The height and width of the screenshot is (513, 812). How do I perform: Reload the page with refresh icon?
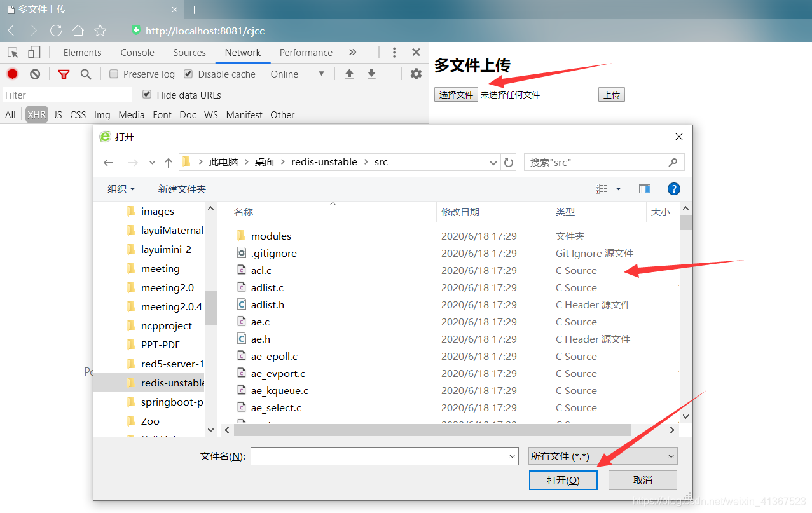(x=56, y=31)
